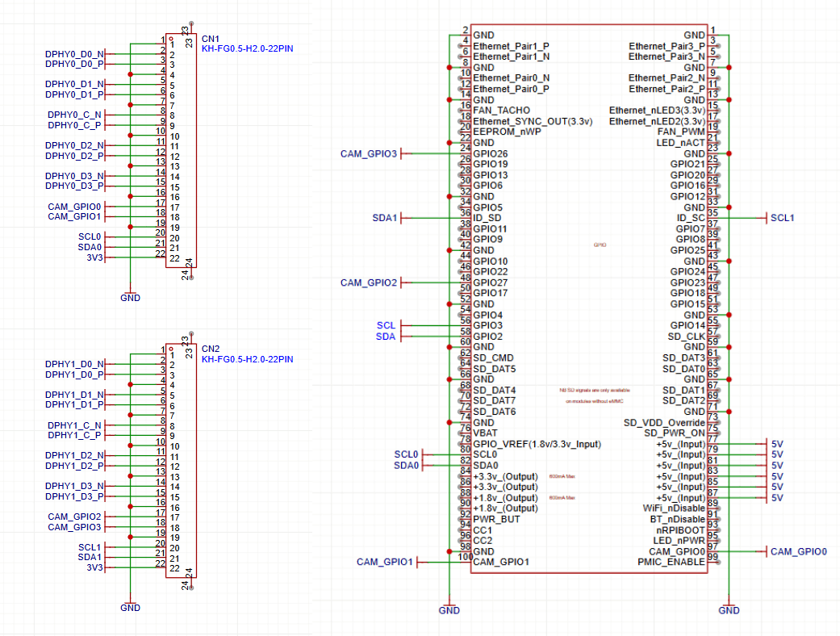840x636 pixels.
Task: Select the CAM_GPIO0 net label at pin 97
Action: tap(798, 551)
